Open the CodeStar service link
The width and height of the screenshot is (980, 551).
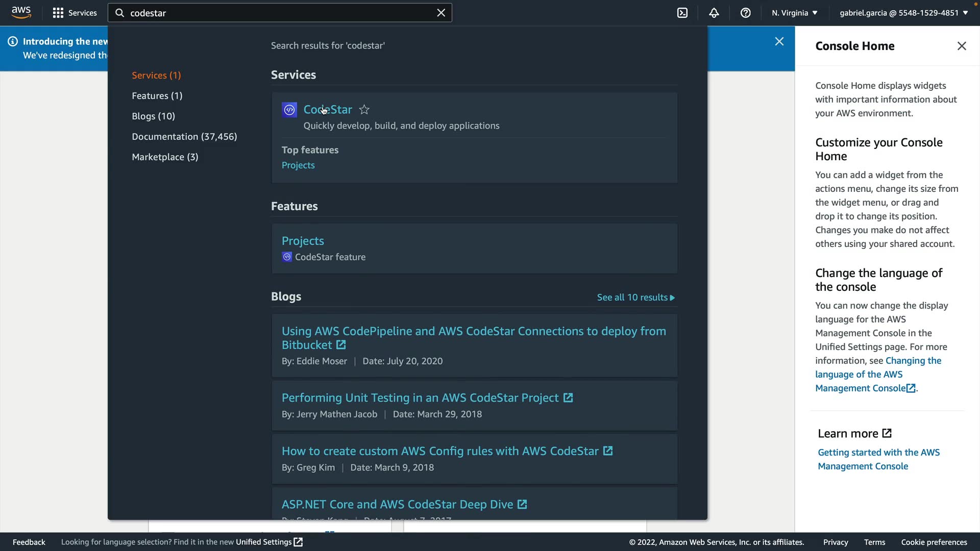click(x=328, y=110)
